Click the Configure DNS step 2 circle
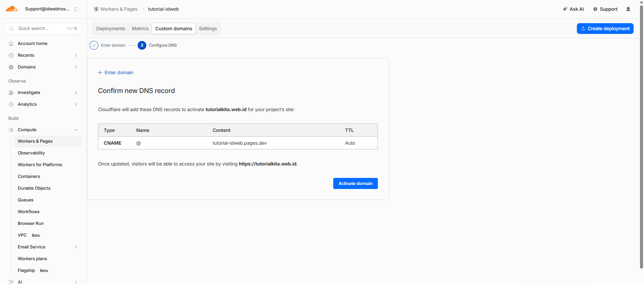The height and width of the screenshot is (284, 644). (x=142, y=45)
